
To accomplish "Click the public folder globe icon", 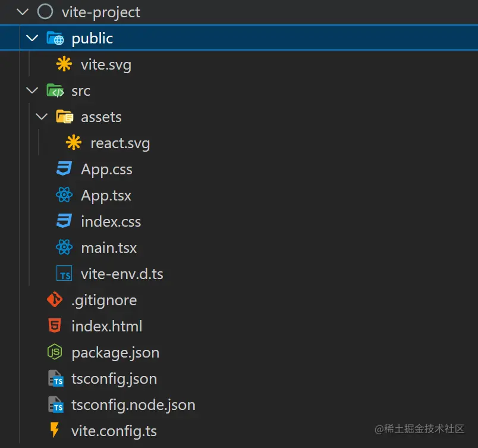I will (x=55, y=38).
